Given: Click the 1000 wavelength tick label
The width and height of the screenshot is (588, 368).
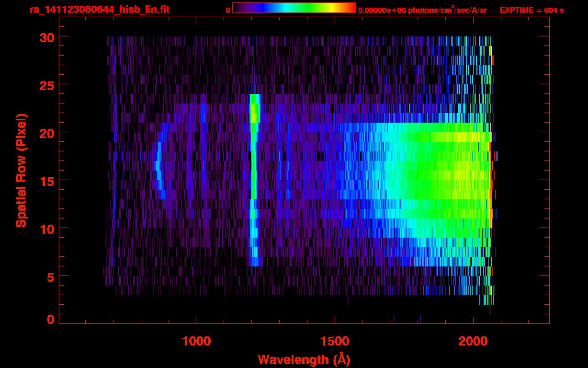Looking at the screenshot, I should [x=196, y=341].
